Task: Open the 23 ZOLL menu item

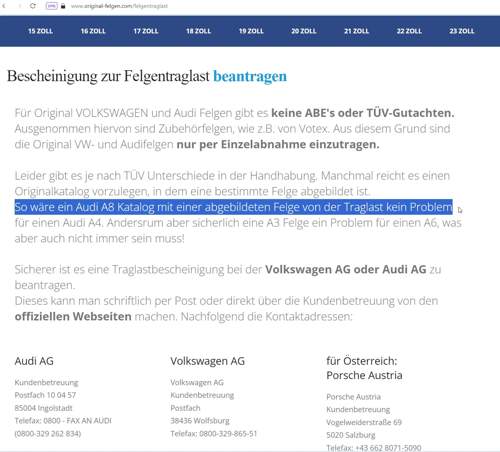Action: 462,31
